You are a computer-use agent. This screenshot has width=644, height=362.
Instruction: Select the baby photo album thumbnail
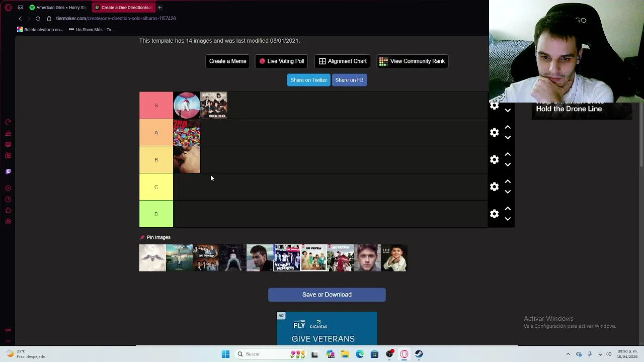point(394,258)
